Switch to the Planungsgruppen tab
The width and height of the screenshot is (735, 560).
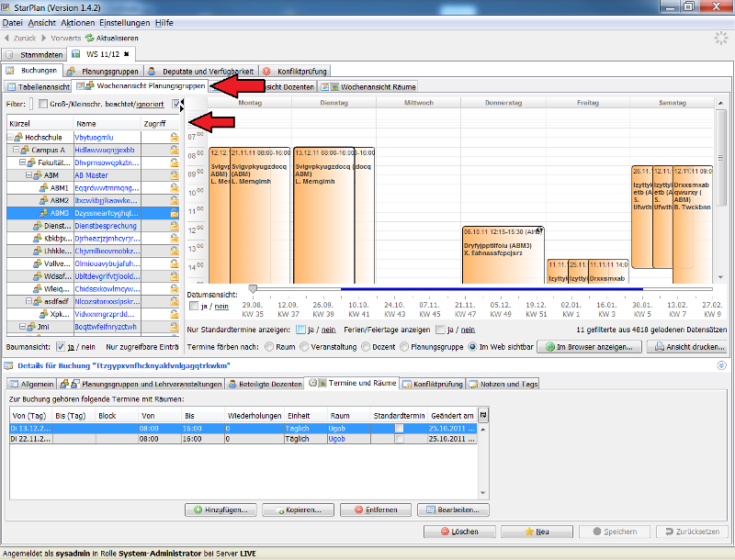(x=103, y=72)
